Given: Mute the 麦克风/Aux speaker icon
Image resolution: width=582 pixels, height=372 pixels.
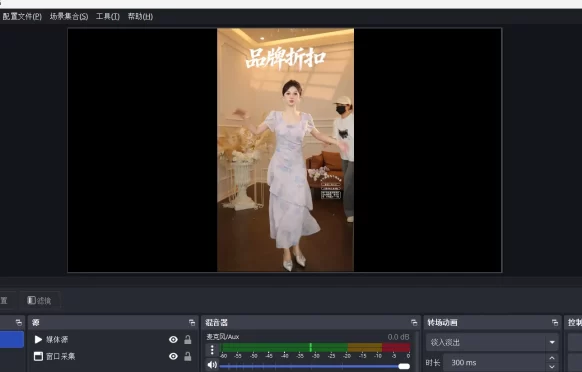Looking at the screenshot, I should pos(212,365).
